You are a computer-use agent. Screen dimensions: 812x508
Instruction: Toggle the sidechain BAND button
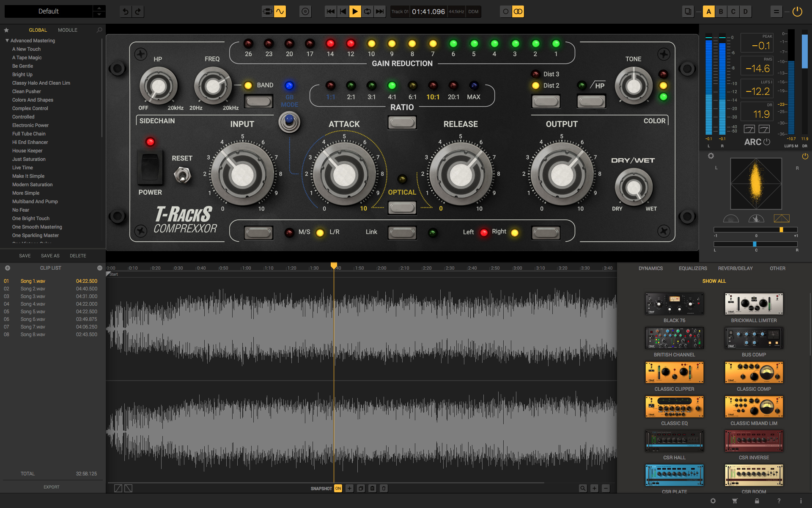click(258, 102)
